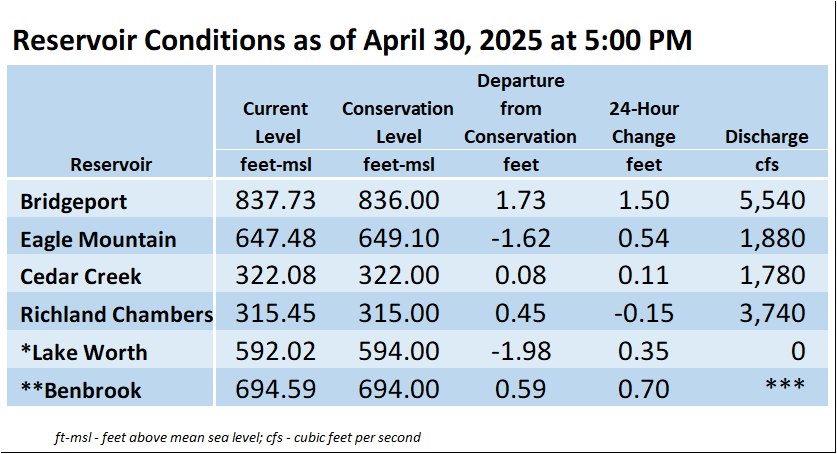Click the Conservation Level column header
The height and width of the screenshot is (454, 837).
[398, 123]
